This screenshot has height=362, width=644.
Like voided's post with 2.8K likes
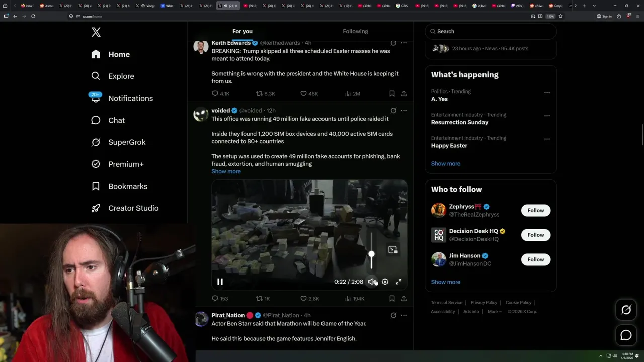click(309, 298)
